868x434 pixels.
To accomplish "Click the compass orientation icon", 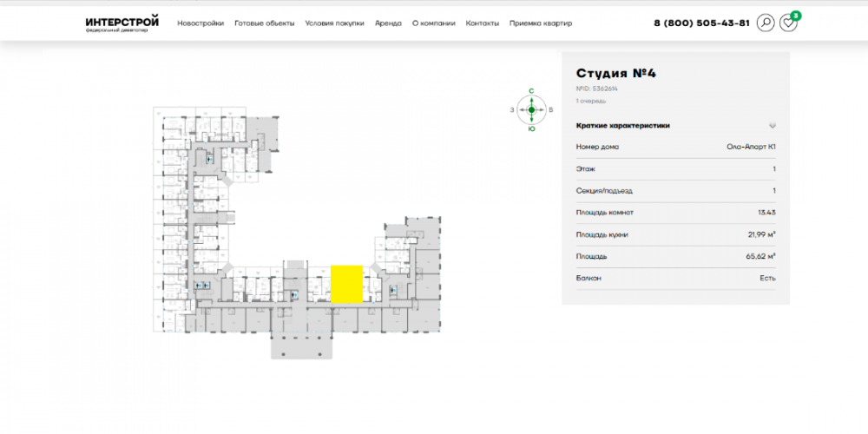I will point(531,109).
